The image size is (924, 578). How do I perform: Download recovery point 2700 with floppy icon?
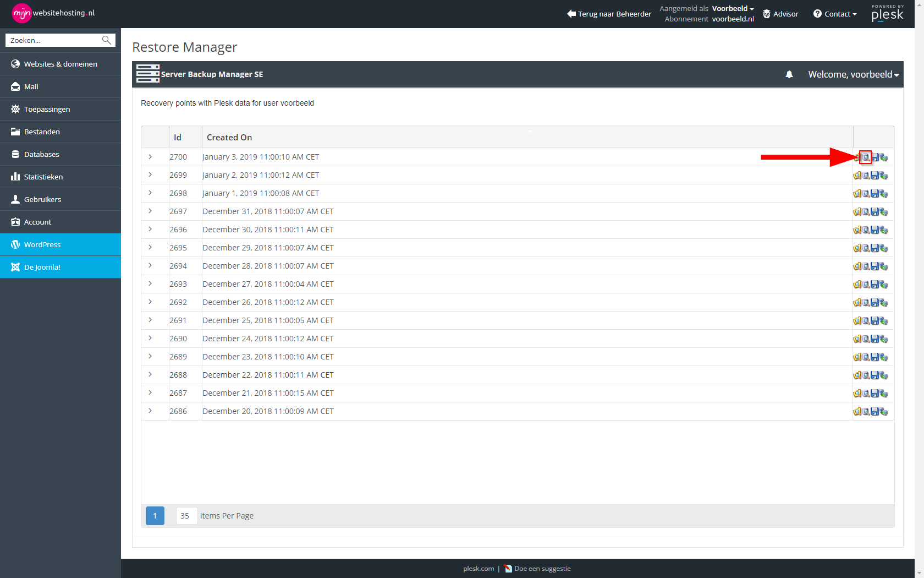[x=875, y=157]
